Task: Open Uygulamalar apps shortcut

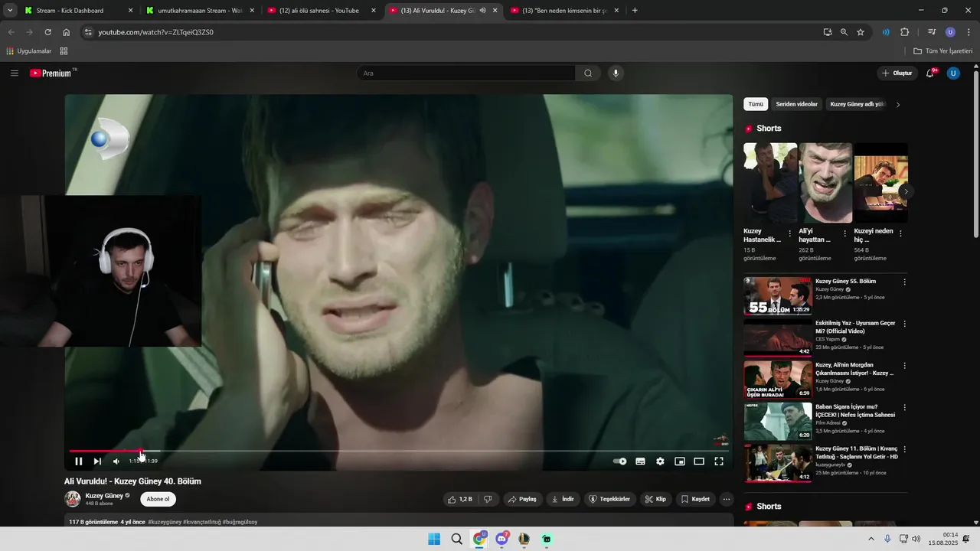Action: pyautogui.click(x=28, y=51)
